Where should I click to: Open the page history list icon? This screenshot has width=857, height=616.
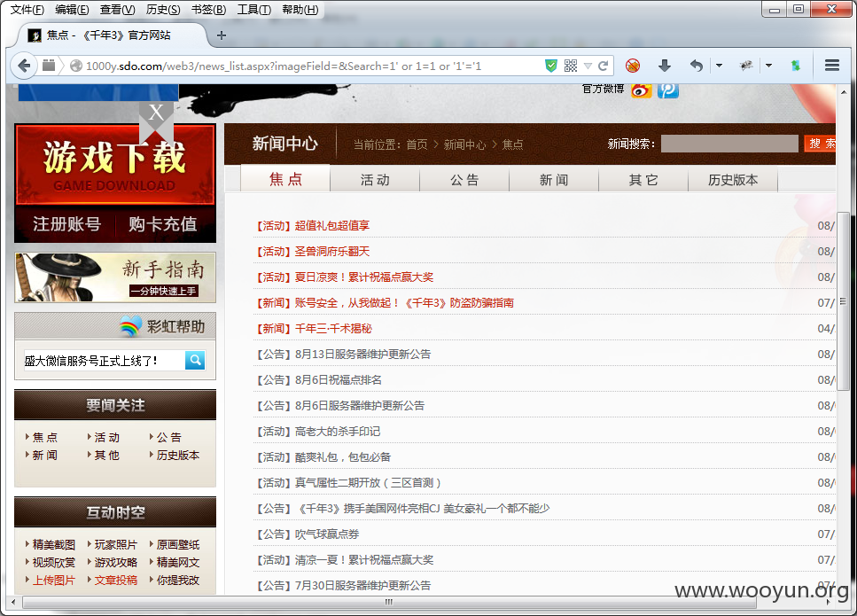(x=49, y=66)
